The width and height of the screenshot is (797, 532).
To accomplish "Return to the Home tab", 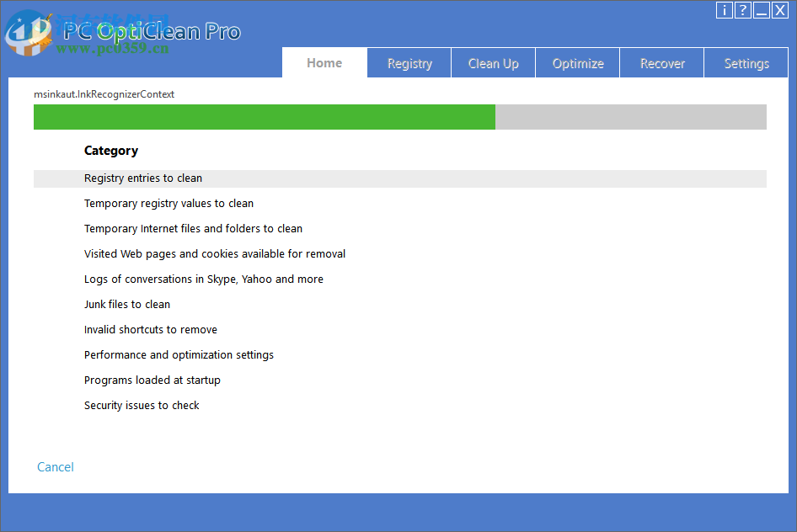I will pos(324,62).
